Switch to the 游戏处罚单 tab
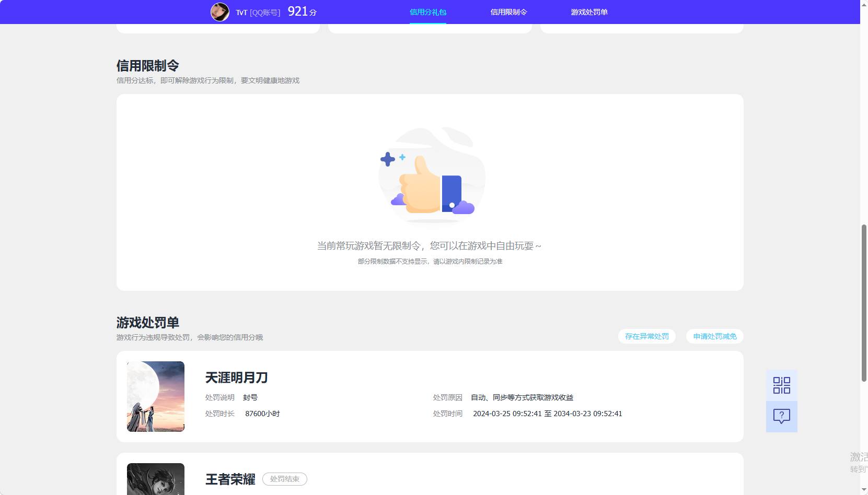868x495 pixels. [589, 12]
